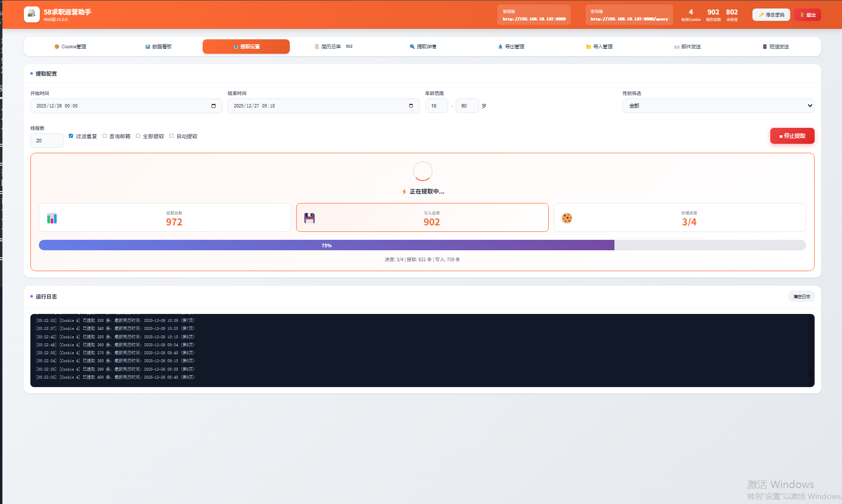Viewport: 842px width, 504px height.
Task: Switch to the Cookie管理 tab
Action: point(70,47)
